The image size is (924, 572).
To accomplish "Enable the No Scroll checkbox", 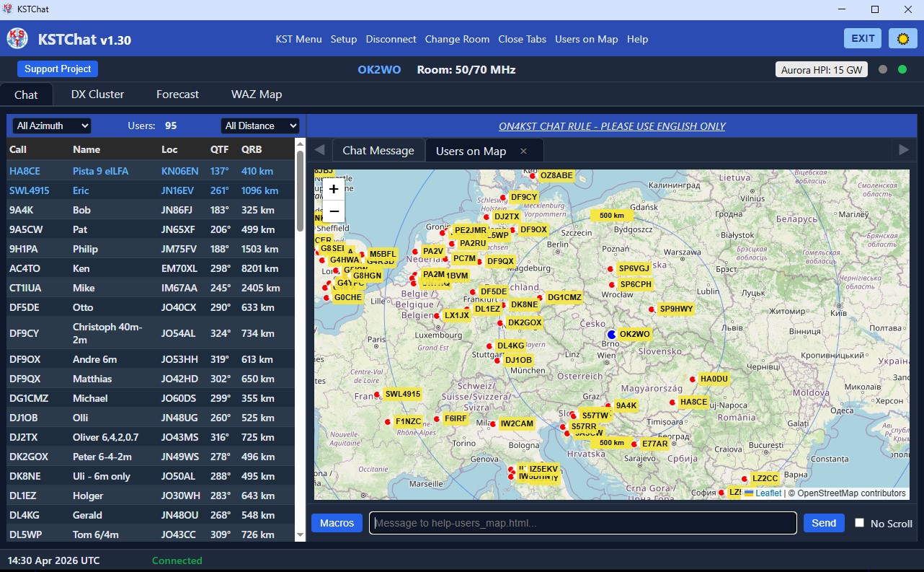I will [x=859, y=523].
